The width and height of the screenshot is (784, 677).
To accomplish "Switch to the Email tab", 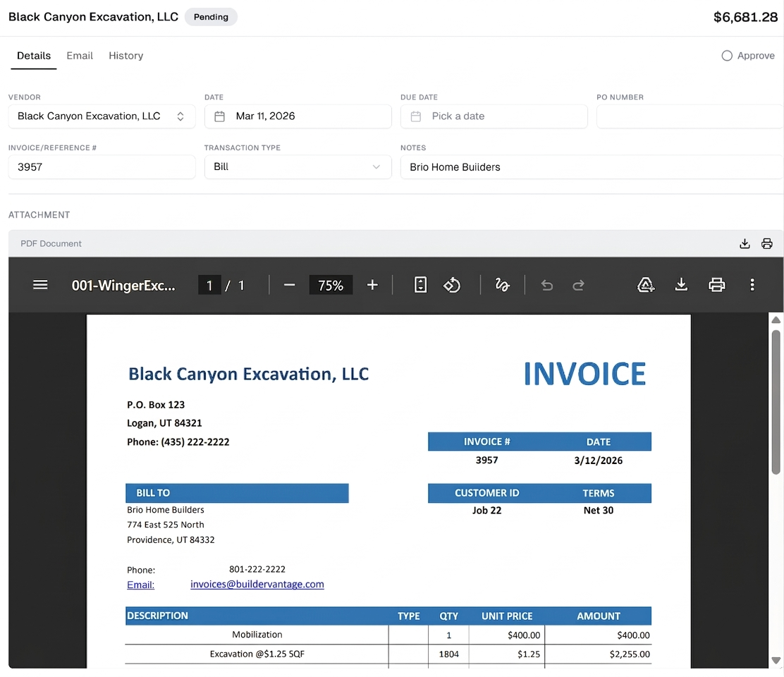I will click(79, 55).
